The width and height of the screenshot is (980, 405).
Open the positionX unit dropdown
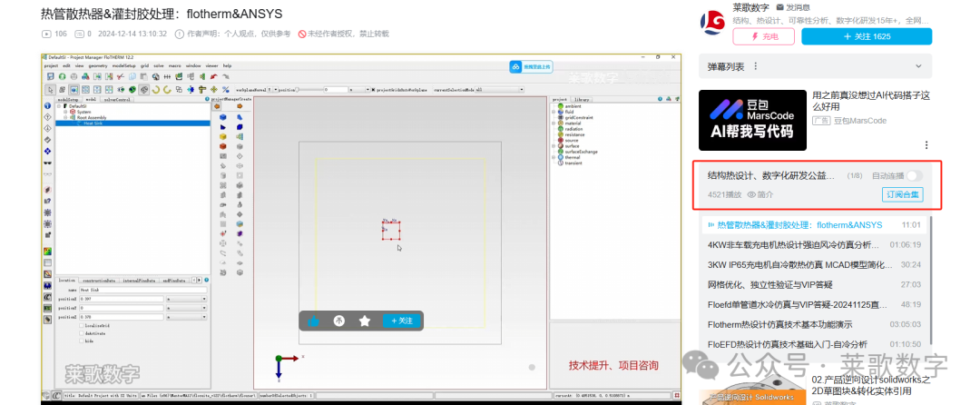(x=186, y=299)
